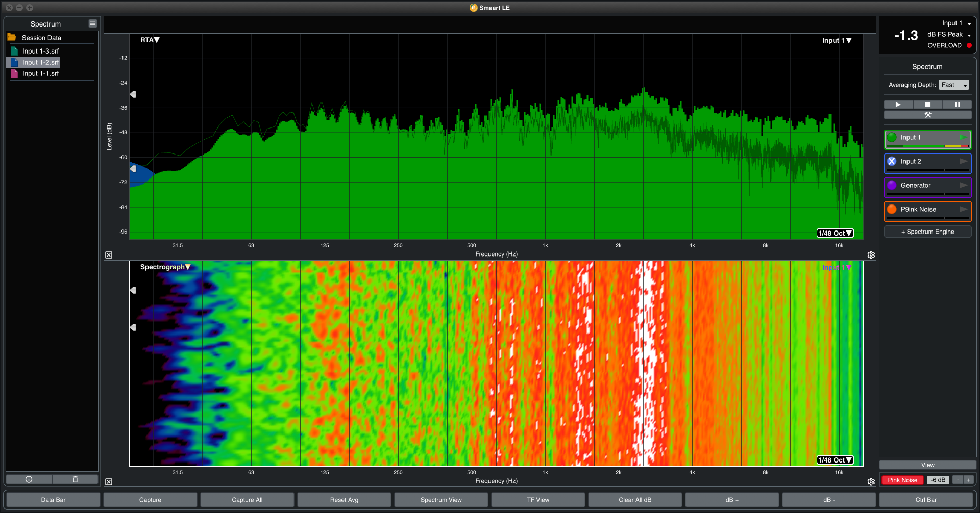Toggle the Pink Noise generator on/off
This screenshot has width=980, height=513.
click(x=902, y=480)
